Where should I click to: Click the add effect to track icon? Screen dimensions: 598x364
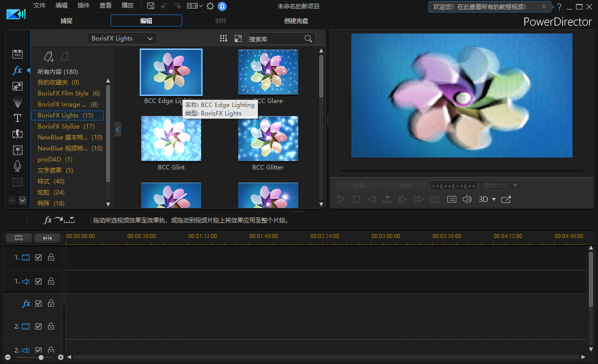pos(59,220)
